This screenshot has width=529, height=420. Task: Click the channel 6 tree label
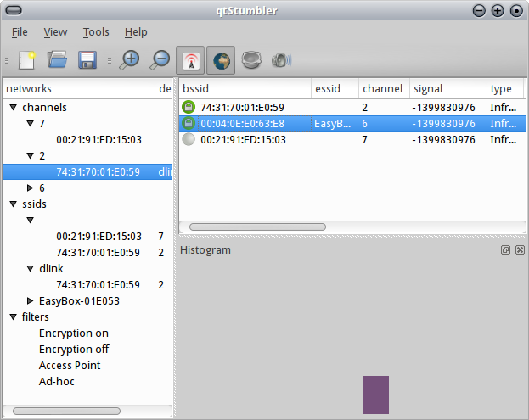[42, 188]
